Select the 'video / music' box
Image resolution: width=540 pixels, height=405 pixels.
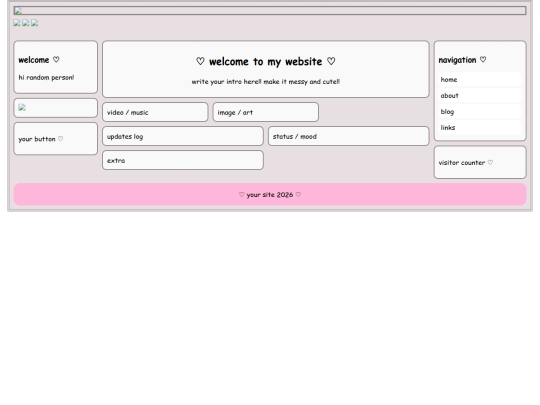(x=155, y=112)
